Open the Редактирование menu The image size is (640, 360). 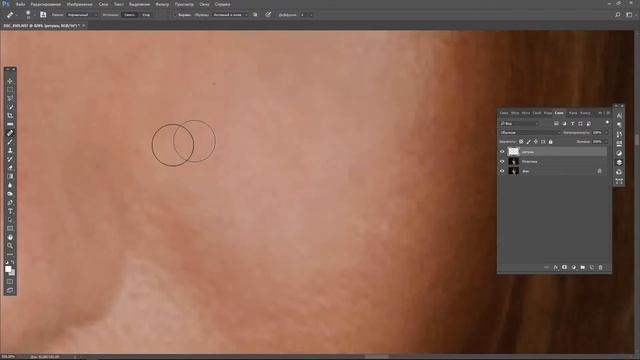point(46,4)
